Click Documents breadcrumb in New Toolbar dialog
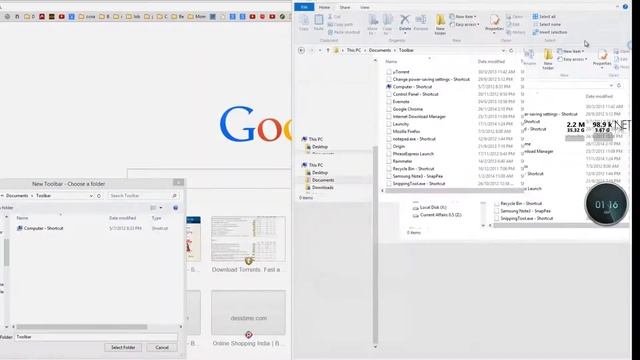This screenshot has width=640, height=360. [17, 196]
